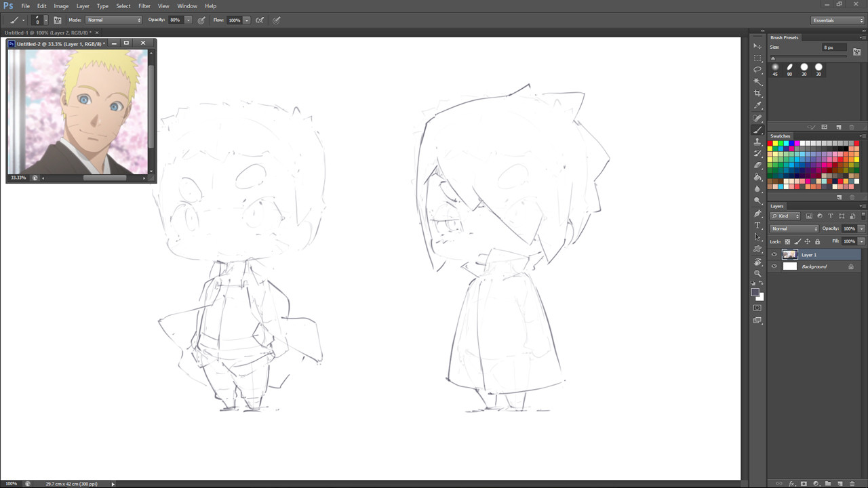Viewport: 868px width, 488px height.
Task: Switch to the Untitled-1 document tab
Action: [47, 33]
